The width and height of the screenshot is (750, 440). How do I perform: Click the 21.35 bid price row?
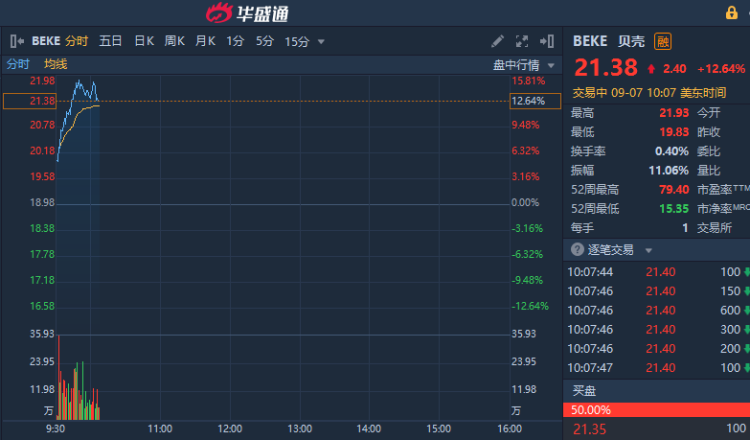[656, 429]
